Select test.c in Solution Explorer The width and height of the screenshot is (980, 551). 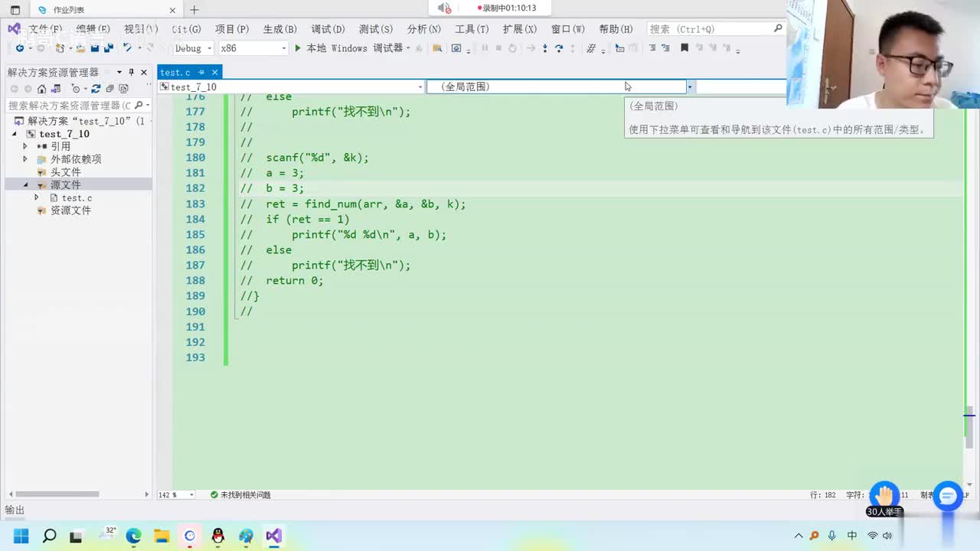pyautogui.click(x=77, y=197)
